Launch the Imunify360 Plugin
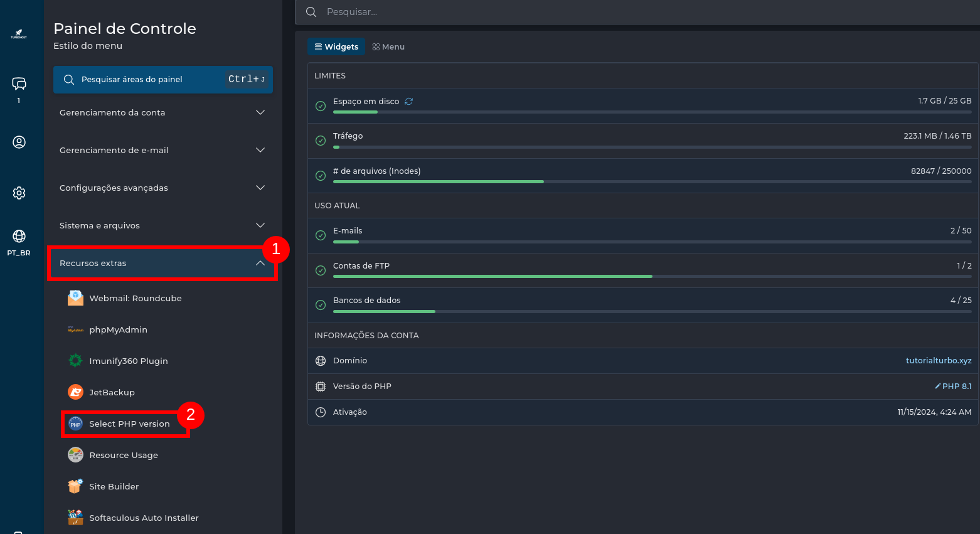 coord(128,361)
